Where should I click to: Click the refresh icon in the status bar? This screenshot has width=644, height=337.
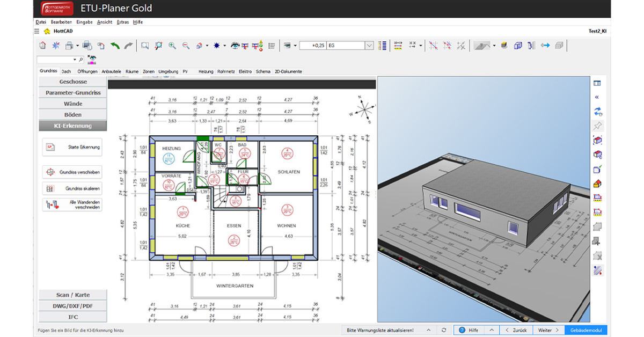[444, 330]
